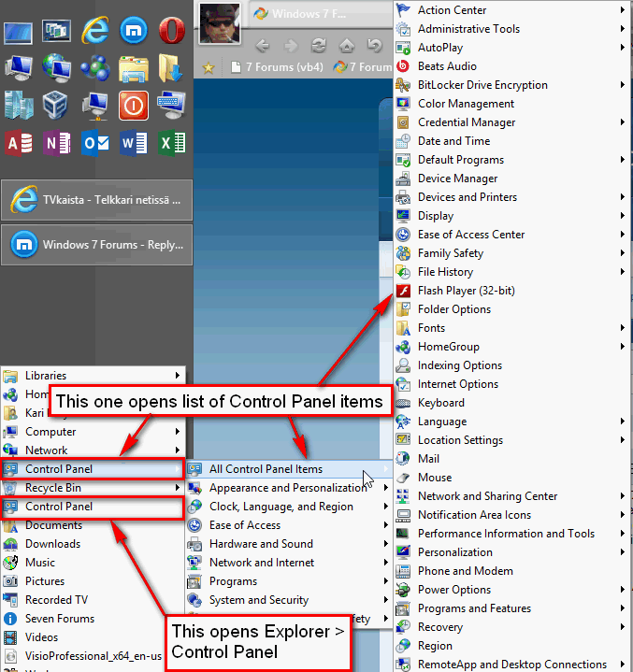
Task: Open Downloads folder entry
Action: click(x=94, y=544)
